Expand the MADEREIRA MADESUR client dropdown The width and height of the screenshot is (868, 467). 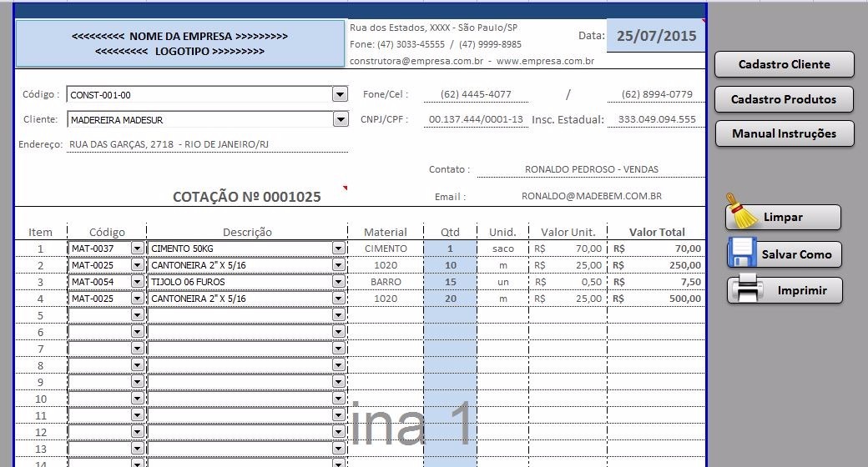(340, 119)
